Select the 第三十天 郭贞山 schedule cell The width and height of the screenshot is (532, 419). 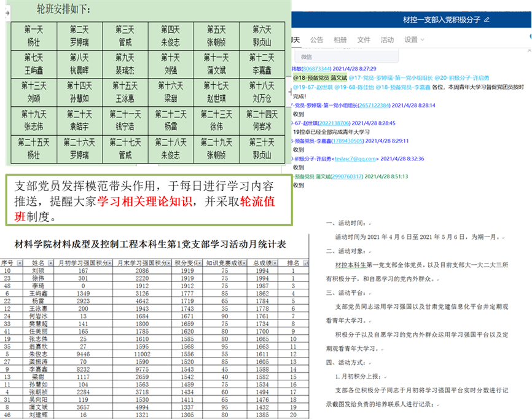[263, 149]
